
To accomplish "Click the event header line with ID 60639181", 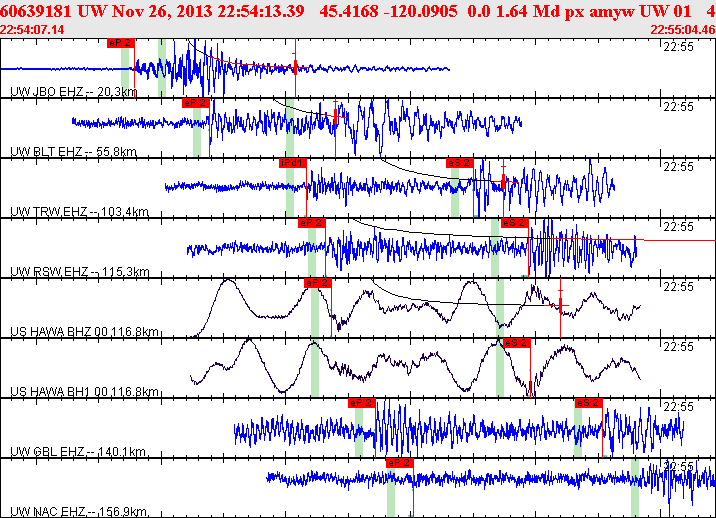I will pyautogui.click(x=358, y=11).
